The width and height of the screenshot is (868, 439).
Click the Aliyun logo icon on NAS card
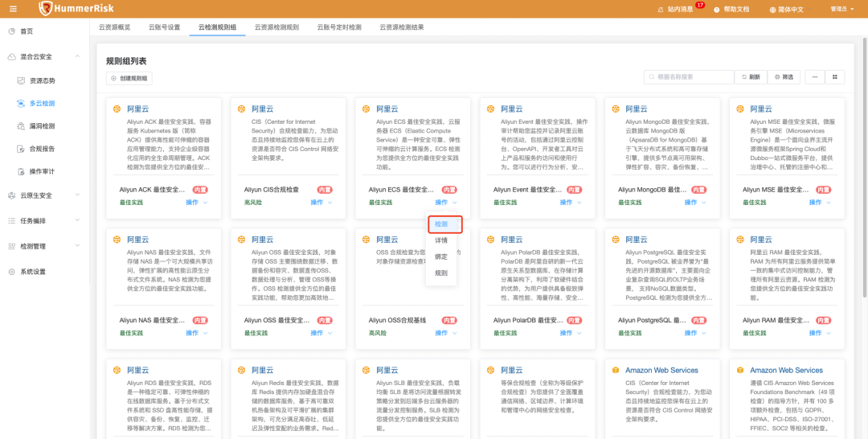(x=117, y=240)
